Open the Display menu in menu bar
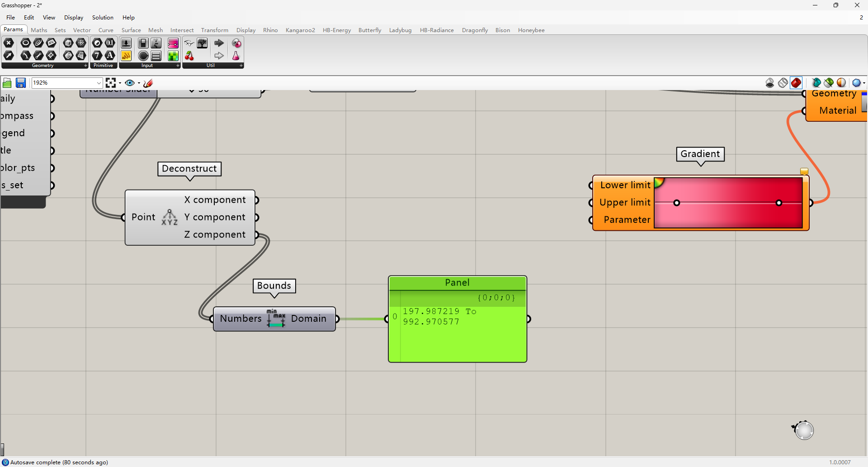Screen dimensions: 868x467 click(x=74, y=17)
